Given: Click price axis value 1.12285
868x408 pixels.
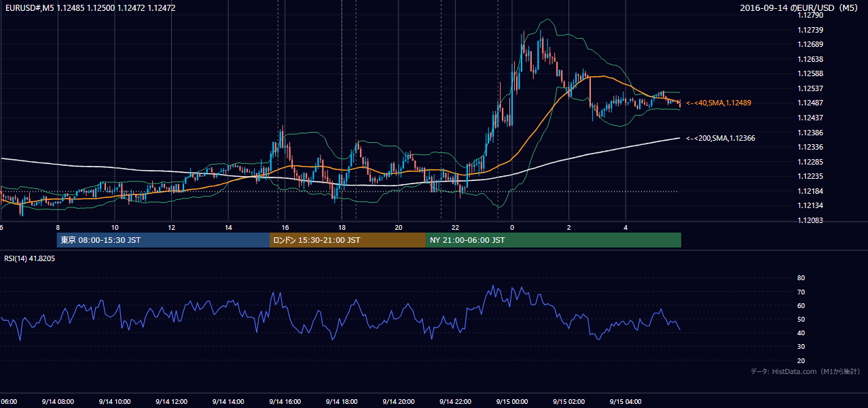Looking at the screenshot, I should tap(811, 162).
